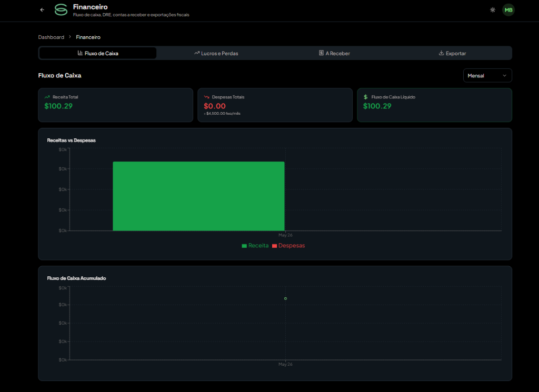Select the Fluxo de Caixa tab
The image size is (539, 392).
tap(98, 53)
